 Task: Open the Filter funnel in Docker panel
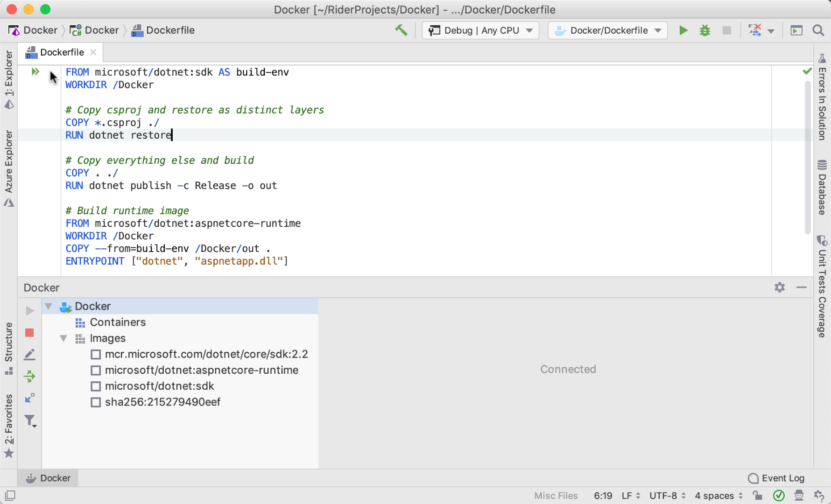(30, 421)
